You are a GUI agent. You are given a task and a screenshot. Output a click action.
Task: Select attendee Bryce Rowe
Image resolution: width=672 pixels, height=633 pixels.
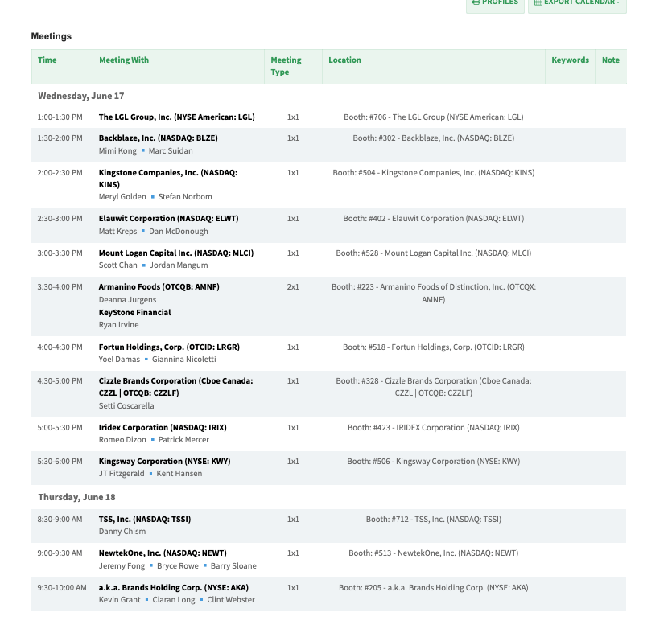coord(177,565)
